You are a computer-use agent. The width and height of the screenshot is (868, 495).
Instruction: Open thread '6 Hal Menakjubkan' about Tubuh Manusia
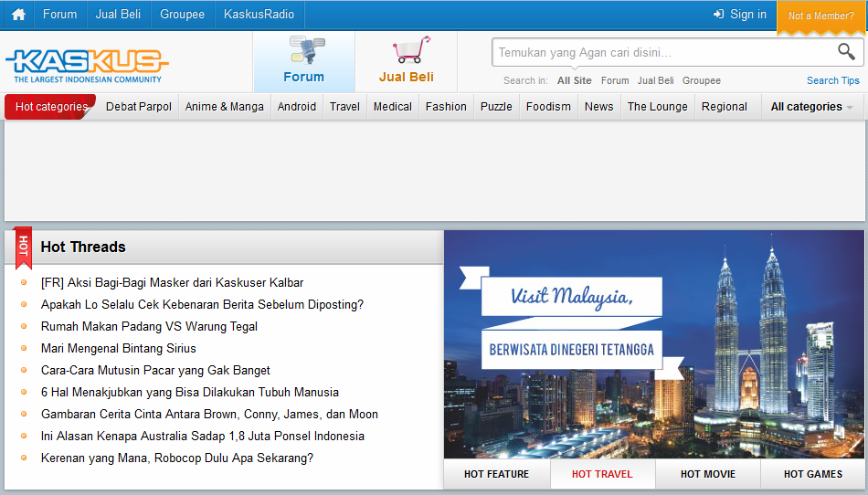coord(190,392)
